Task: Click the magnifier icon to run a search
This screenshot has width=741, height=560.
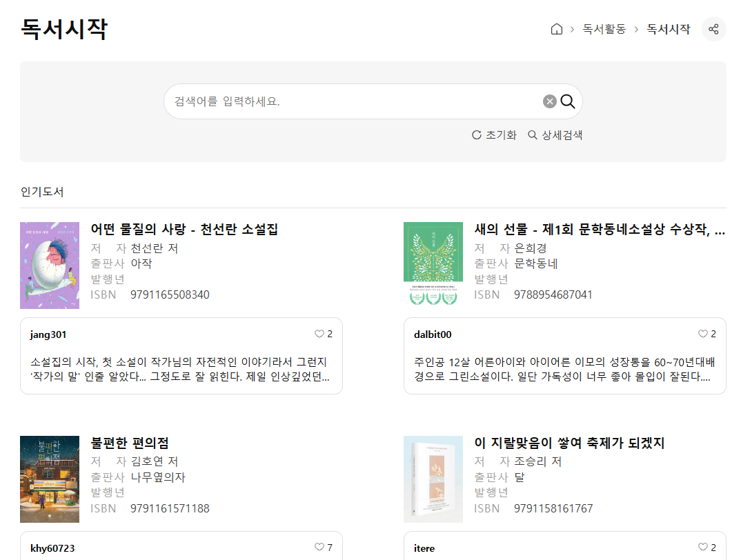Action: click(x=567, y=101)
